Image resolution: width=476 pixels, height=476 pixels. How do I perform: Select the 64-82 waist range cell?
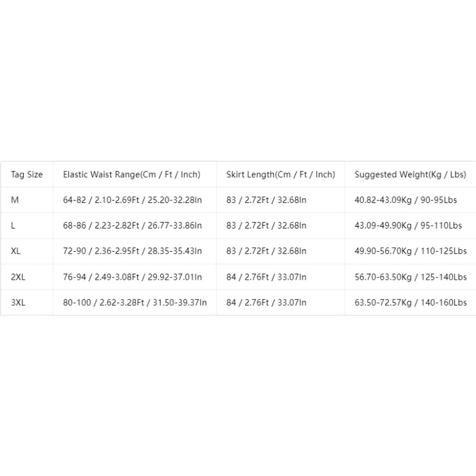click(x=135, y=200)
